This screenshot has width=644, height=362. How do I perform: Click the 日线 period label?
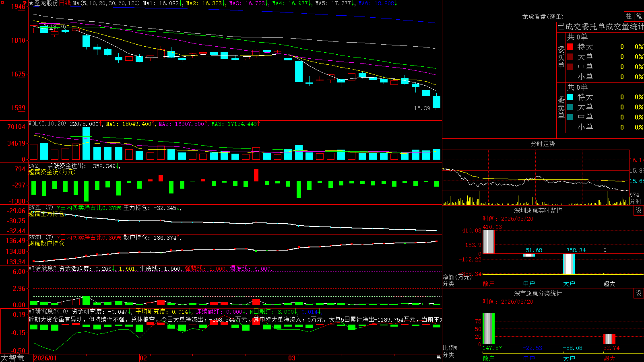(x=65, y=3)
